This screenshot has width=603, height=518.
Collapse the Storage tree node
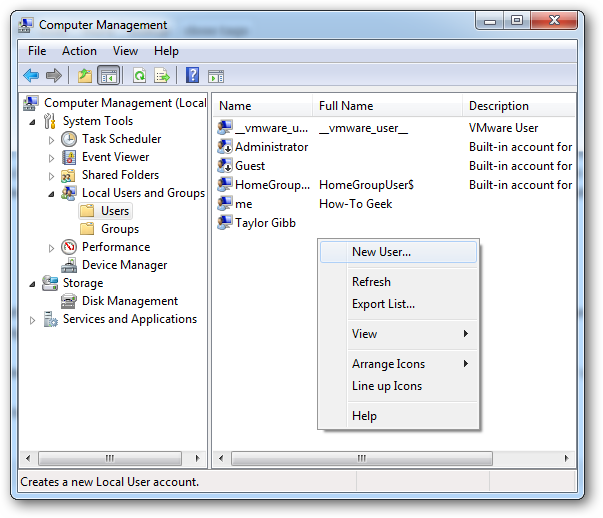[33, 284]
